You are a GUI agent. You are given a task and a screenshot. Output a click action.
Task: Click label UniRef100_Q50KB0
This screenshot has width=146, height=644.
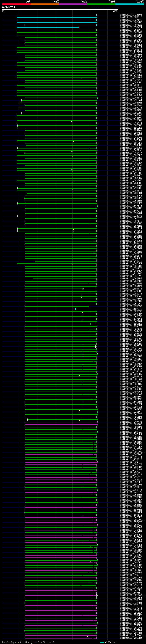tap(131, 90)
